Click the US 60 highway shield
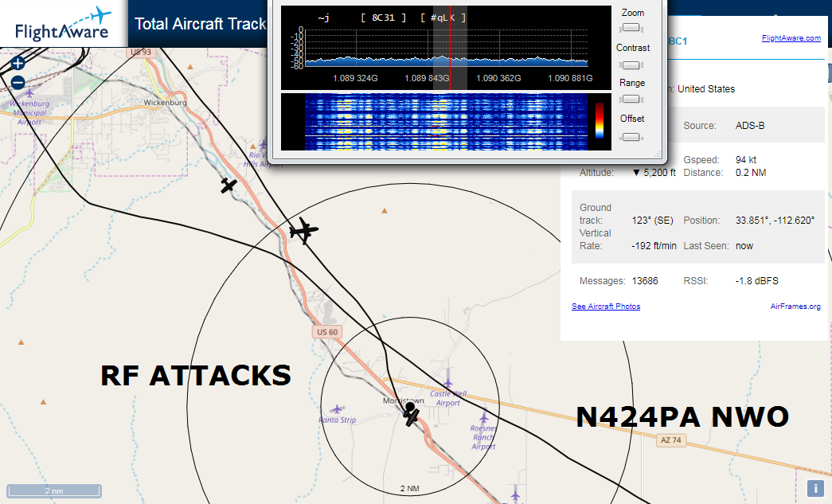This screenshot has height=504, width=832. click(327, 332)
